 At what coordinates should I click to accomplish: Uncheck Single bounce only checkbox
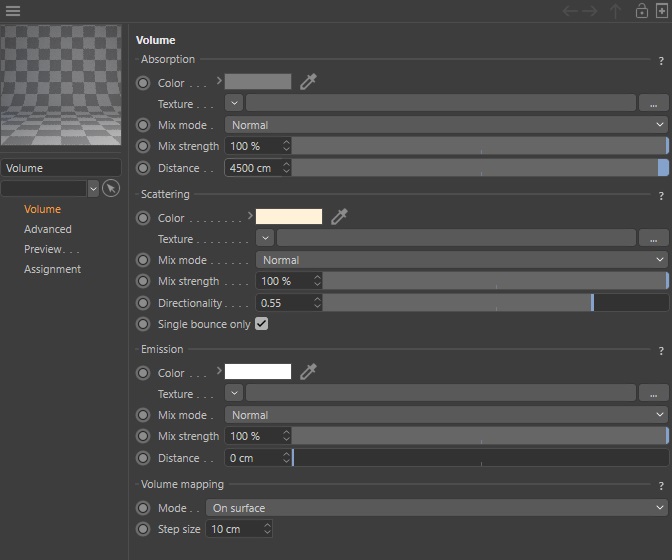pyautogui.click(x=261, y=323)
